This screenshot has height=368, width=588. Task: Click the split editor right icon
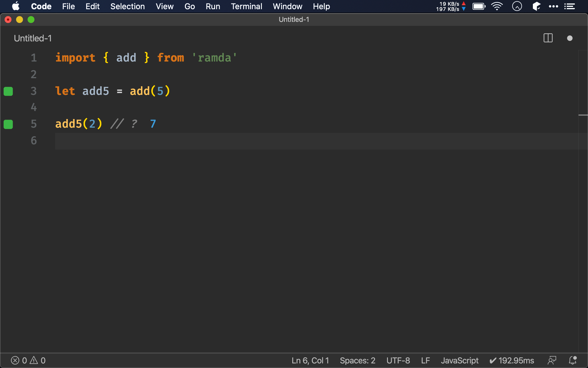548,38
